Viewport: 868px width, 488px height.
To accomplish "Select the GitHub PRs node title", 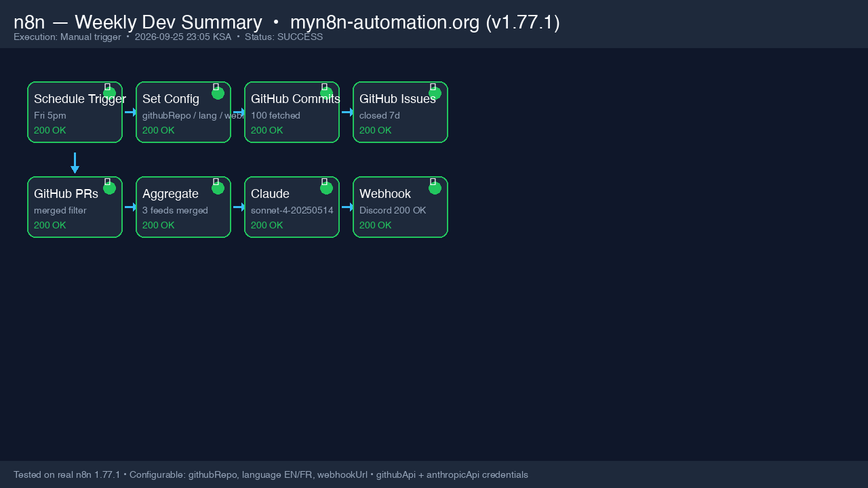I will pyautogui.click(x=66, y=194).
